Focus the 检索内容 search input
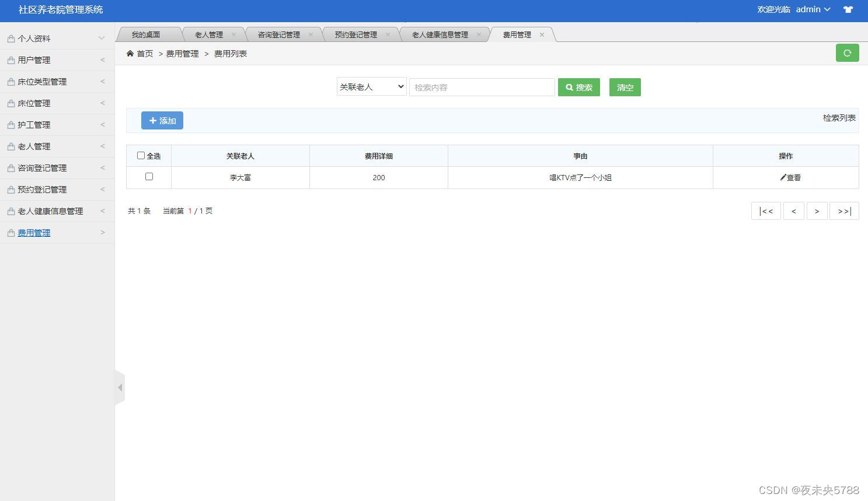Image resolution: width=868 pixels, height=501 pixels. pyautogui.click(x=482, y=87)
